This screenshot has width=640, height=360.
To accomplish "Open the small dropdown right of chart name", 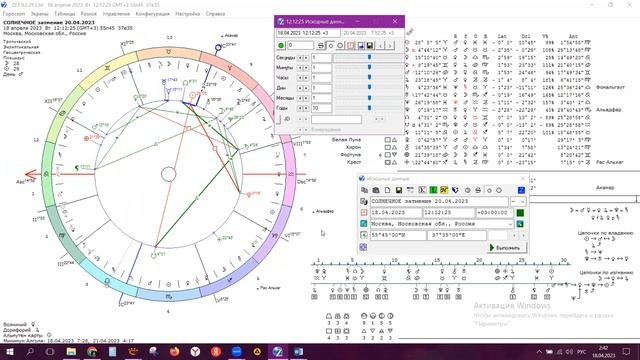I will click(x=518, y=202).
